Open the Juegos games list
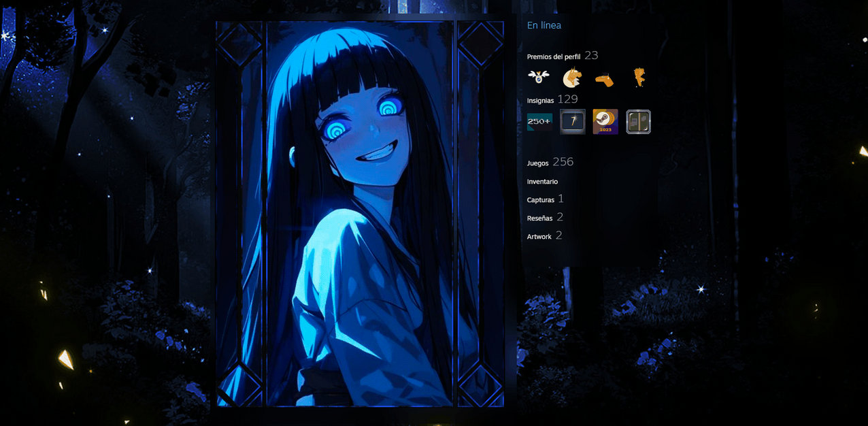The width and height of the screenshot is (868, 426). tap(537, 163)
